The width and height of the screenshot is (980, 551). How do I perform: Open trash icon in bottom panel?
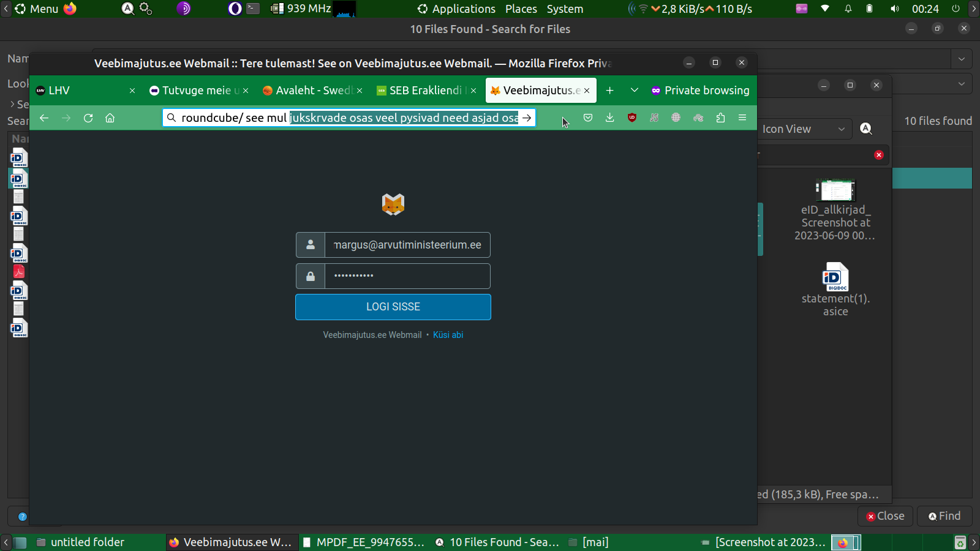pyautogui.click(x=960, y=542)
